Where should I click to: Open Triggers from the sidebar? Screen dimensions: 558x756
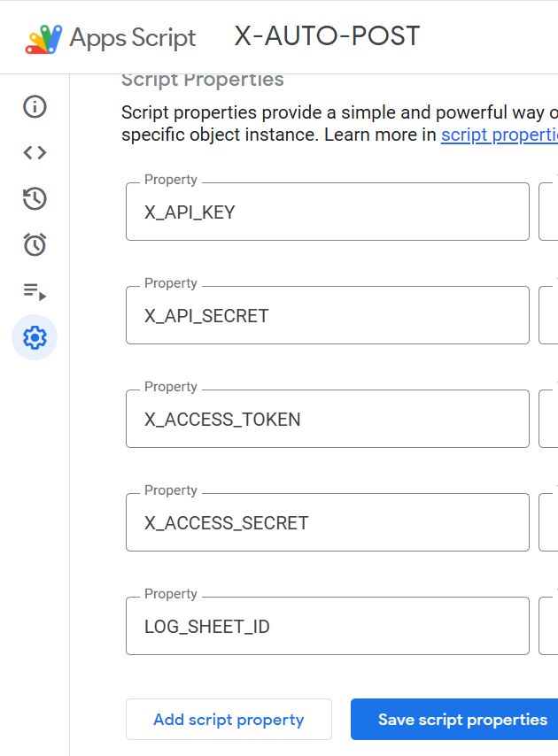33,245
